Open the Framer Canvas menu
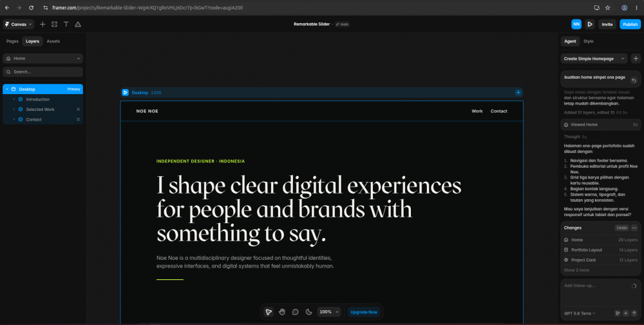The height and width of the screenshot is (325, 644). pyautogui.click(x=18, y=25)
